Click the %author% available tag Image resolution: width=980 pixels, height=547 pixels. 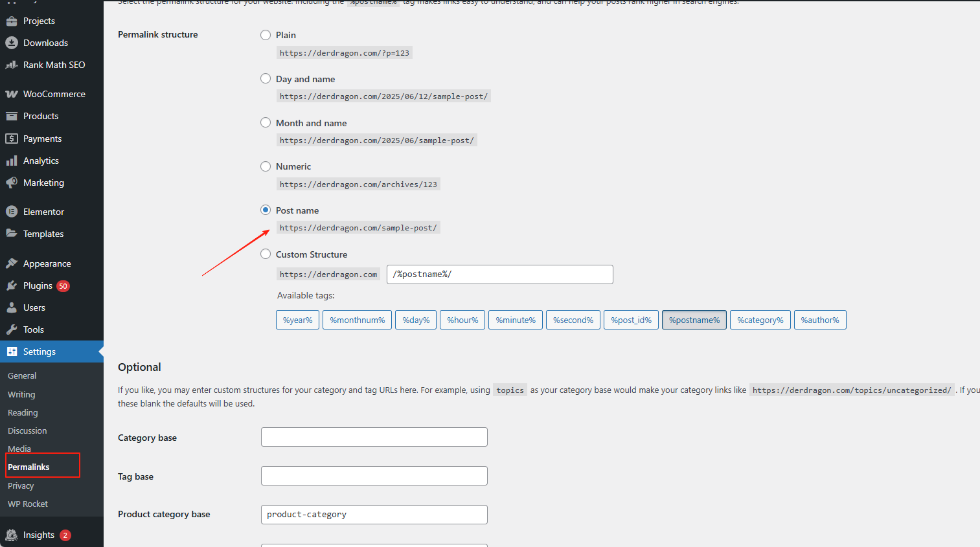[x=819, y=320]
